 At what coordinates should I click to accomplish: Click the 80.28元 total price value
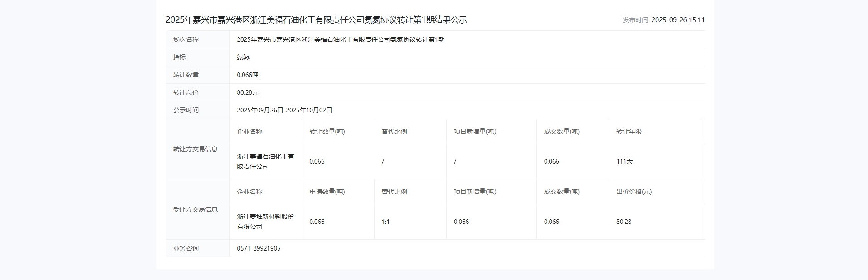pos(248,92)
